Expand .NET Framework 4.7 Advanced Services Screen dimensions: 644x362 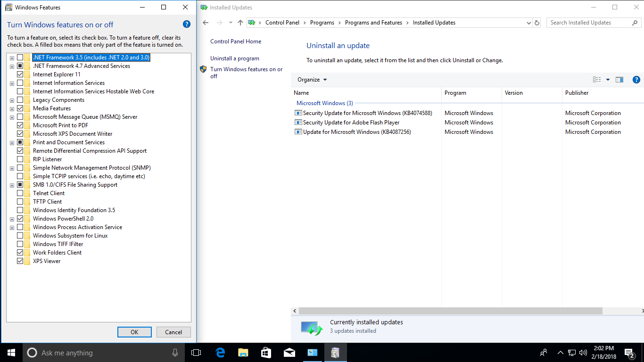[x=12, y=66]
